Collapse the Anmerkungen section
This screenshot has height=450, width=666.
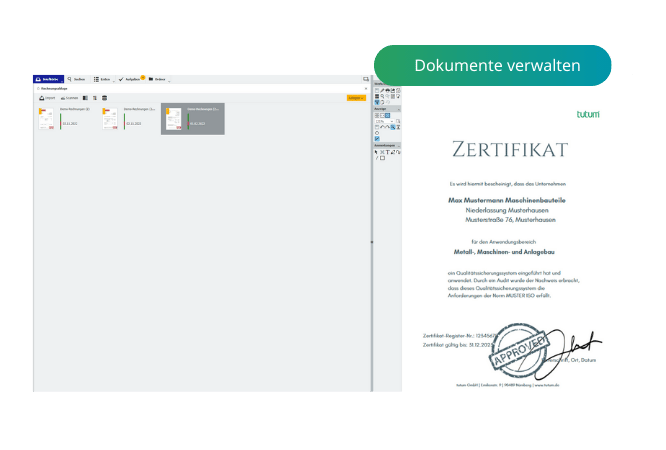[x=399, y=146]
